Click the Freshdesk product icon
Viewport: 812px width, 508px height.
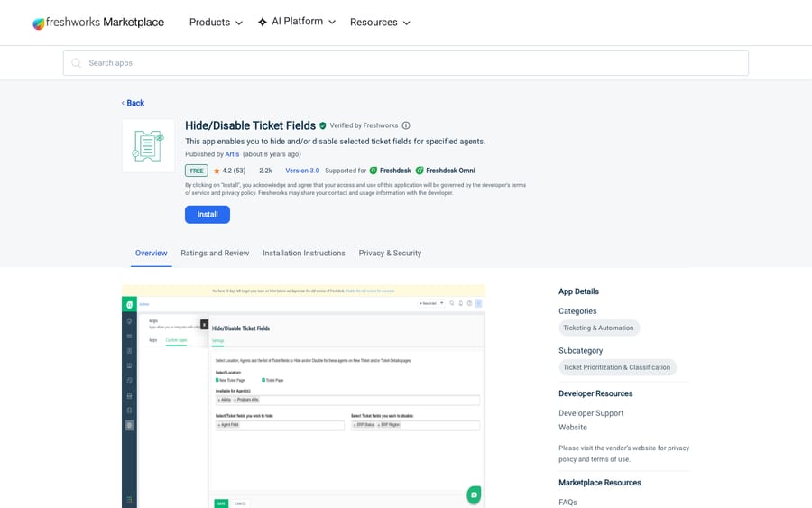(x=374, y=171)
